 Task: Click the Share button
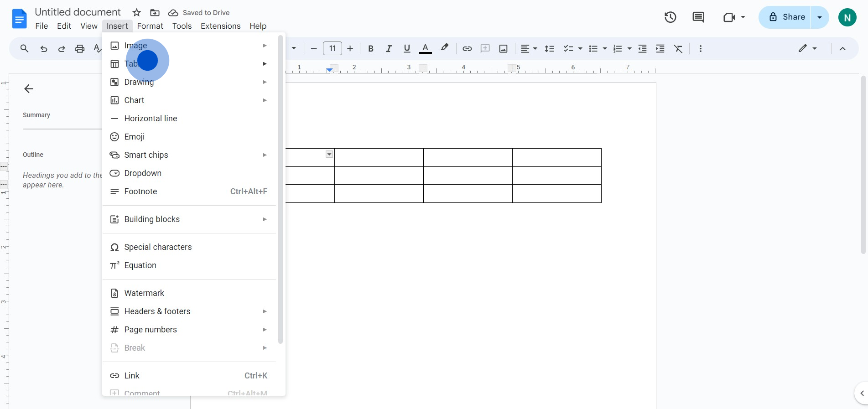[x=787, y=17]
